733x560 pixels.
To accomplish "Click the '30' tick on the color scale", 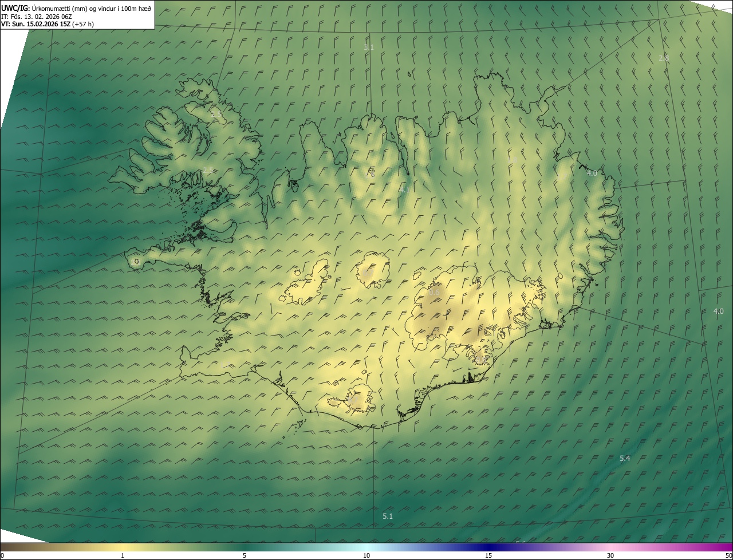I will [x=610, y=555].
